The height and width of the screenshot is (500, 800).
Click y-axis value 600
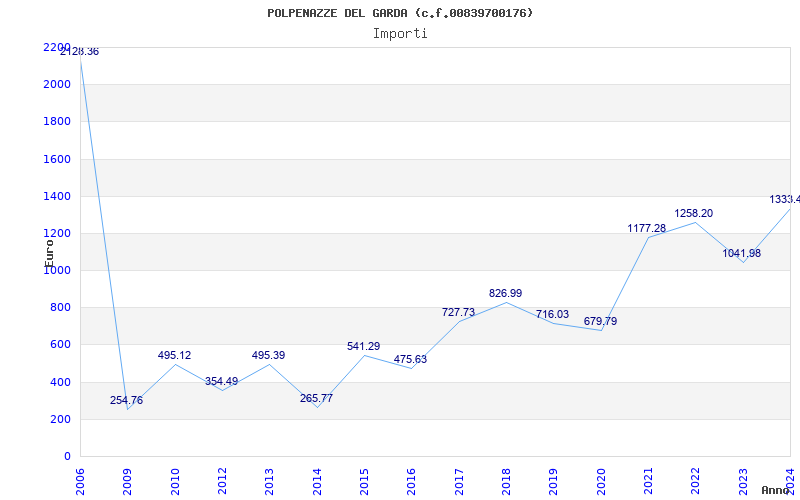61,345
